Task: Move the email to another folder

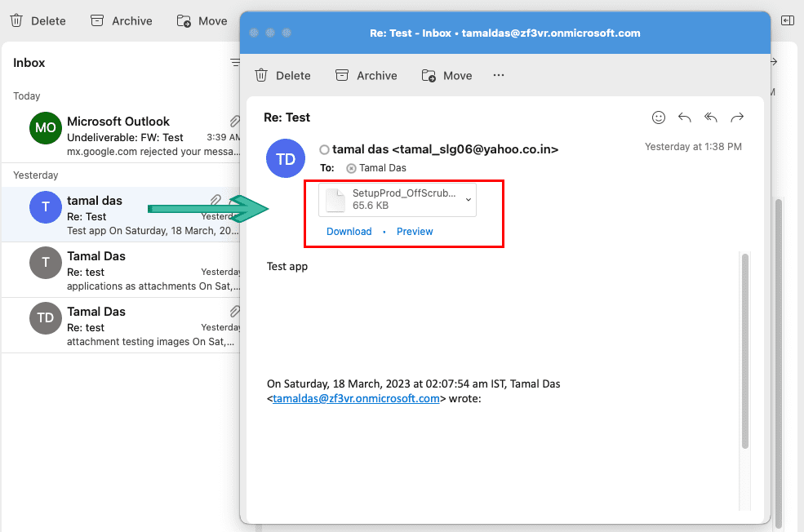Action: point(446,75)
